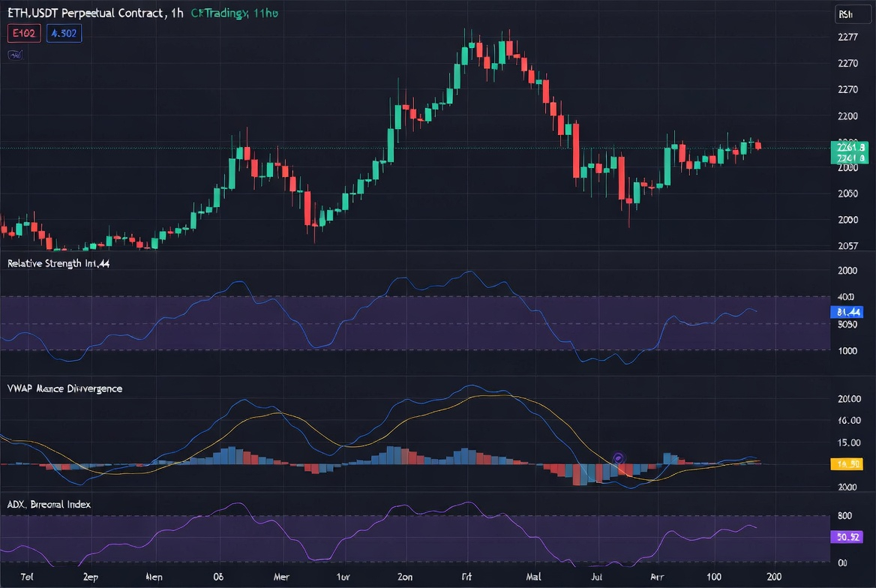Click the small indicator icon under the E102 badge
The height and width of the screenshot is (588, 876).
16,55
